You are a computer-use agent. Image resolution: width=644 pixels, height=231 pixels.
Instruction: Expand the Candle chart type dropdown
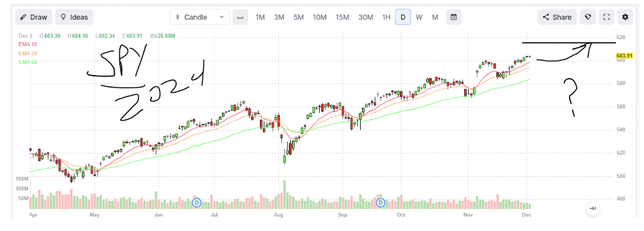tap(199, 17)
